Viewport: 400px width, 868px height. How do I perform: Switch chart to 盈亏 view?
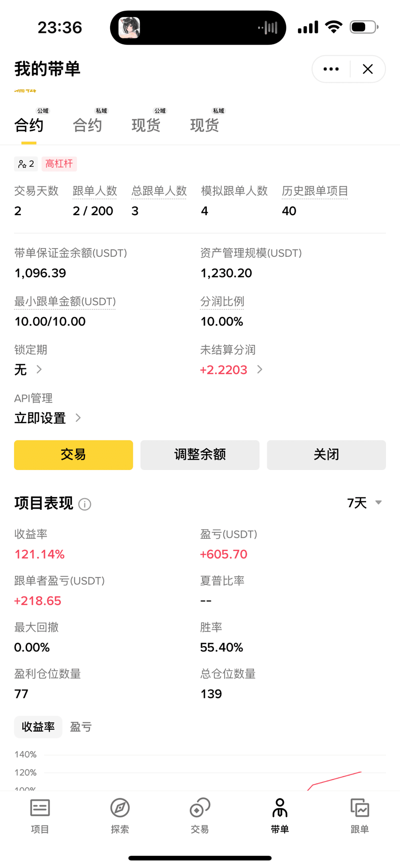coord(81,727)
